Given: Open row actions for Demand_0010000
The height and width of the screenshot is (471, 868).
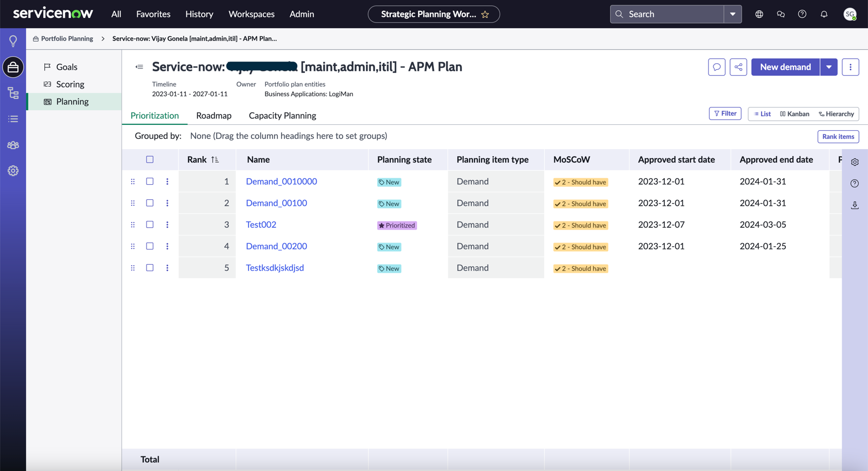Looking at the screenshot, I should click(x=167, y=181).
